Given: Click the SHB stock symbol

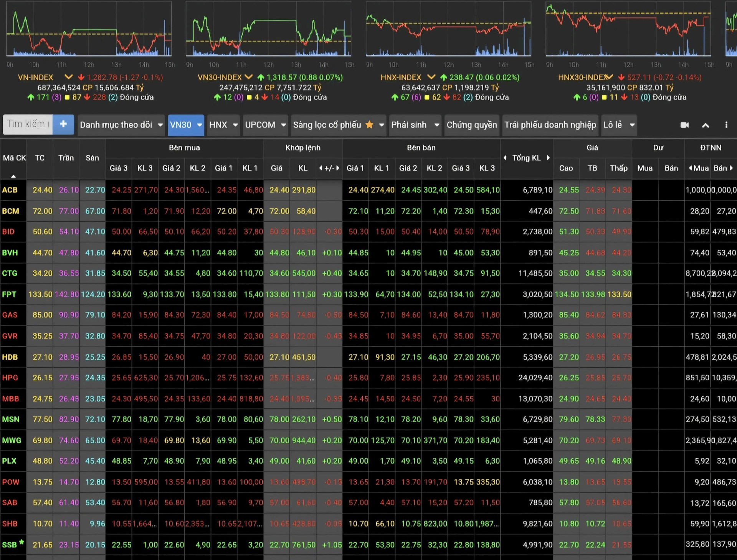Looking at the screenshot, I should pyautogui.click(x=10, y=524).
